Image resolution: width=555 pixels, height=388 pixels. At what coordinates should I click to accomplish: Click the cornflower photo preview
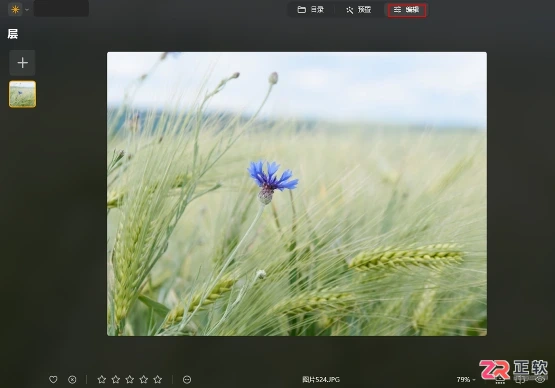297,194
